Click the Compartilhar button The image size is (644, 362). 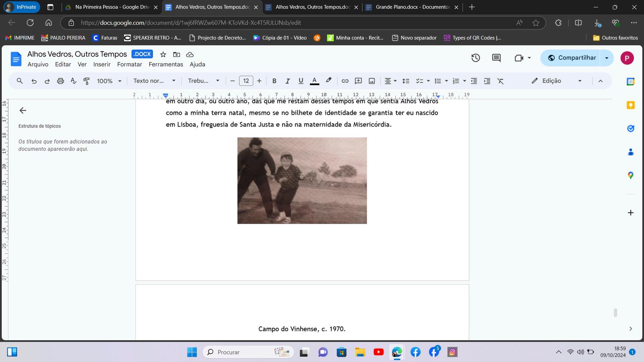pyautogui.click(x=572, y=58)
